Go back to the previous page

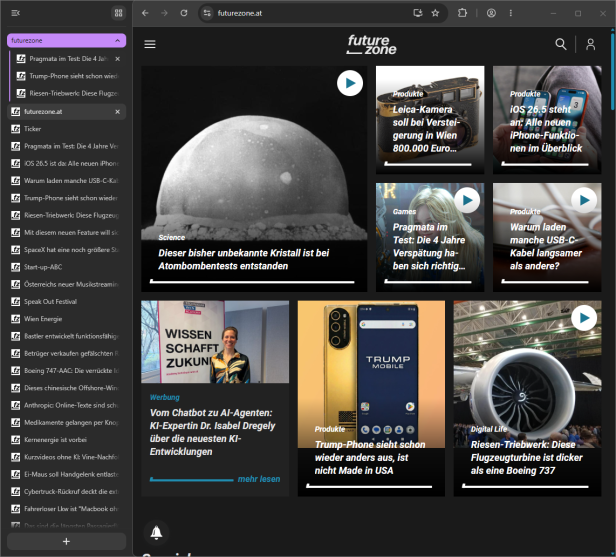[x=145, y=13]
